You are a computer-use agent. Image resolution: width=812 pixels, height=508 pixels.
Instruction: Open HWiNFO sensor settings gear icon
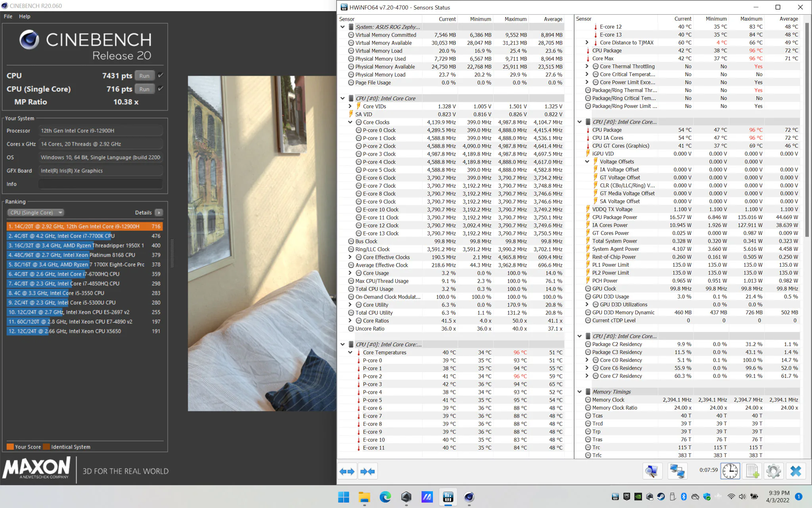(x=774, y=471)
